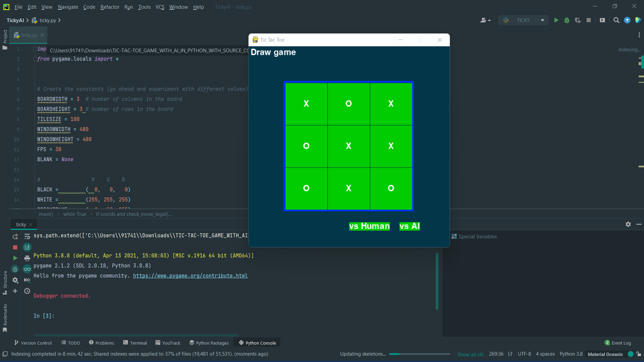644x362 pixels.
Task: Open the console History clock icon
Action: click(x=27, y=291)
